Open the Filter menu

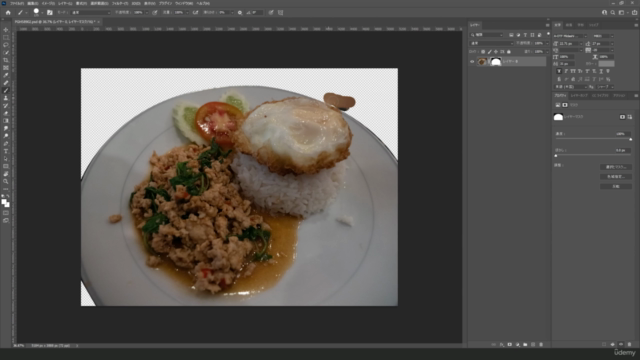coord(120,3)
